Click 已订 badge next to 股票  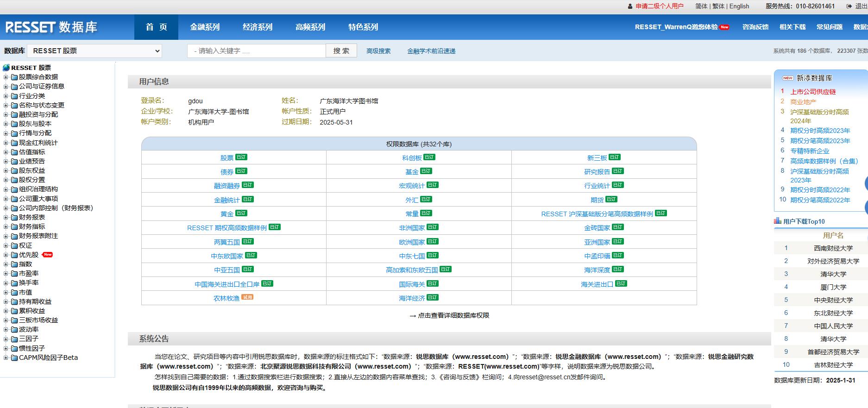[x=241, y=157]
